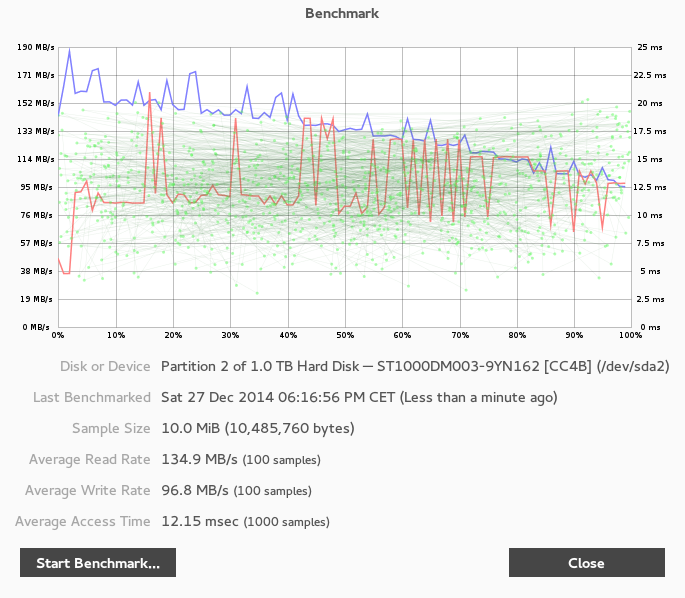685x598 pixels.
Task: Click the Benchmark dialog title
Action: tap(342, 13)
